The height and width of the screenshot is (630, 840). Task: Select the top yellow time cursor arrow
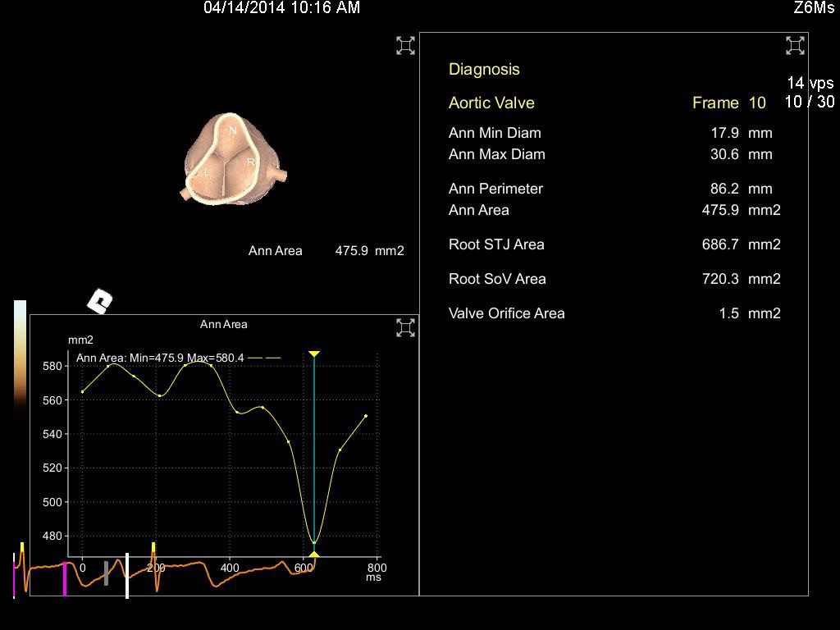(313, 354)
